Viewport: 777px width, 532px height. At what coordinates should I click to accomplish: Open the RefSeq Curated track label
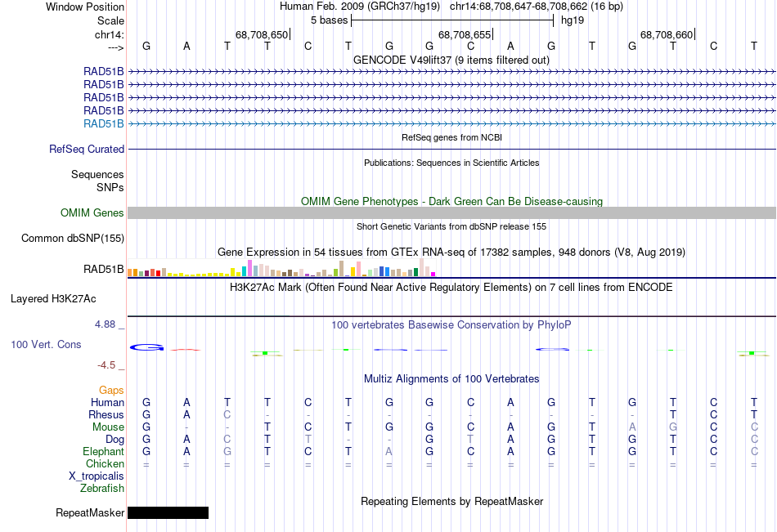(x=87, y=149)
